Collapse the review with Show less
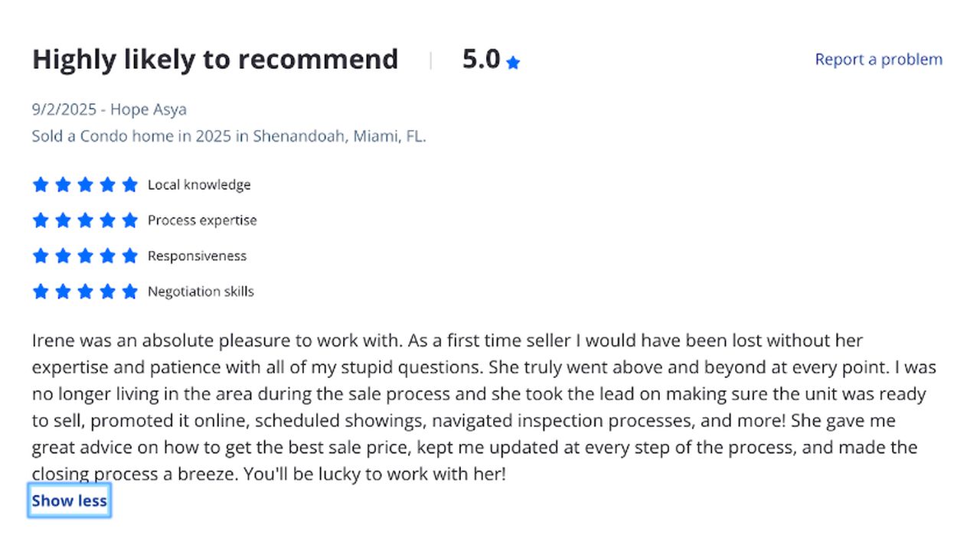The image size is (980, 551). [x=70, y=500]
